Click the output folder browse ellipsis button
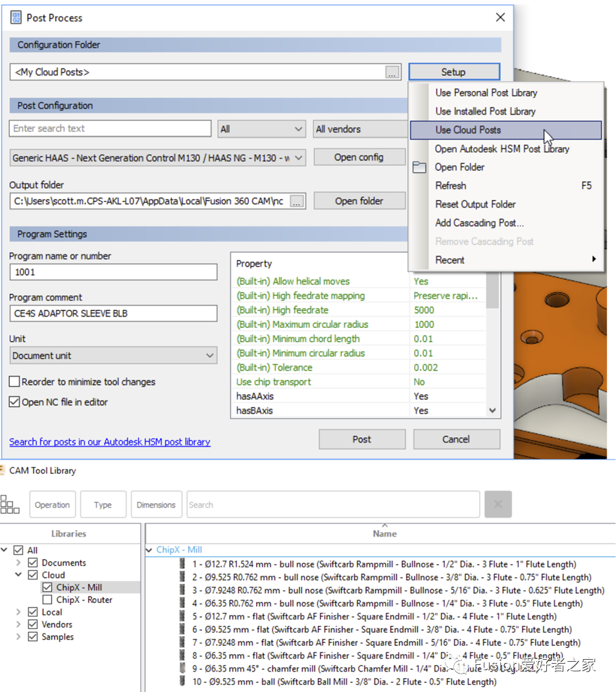 click(297, 201)
